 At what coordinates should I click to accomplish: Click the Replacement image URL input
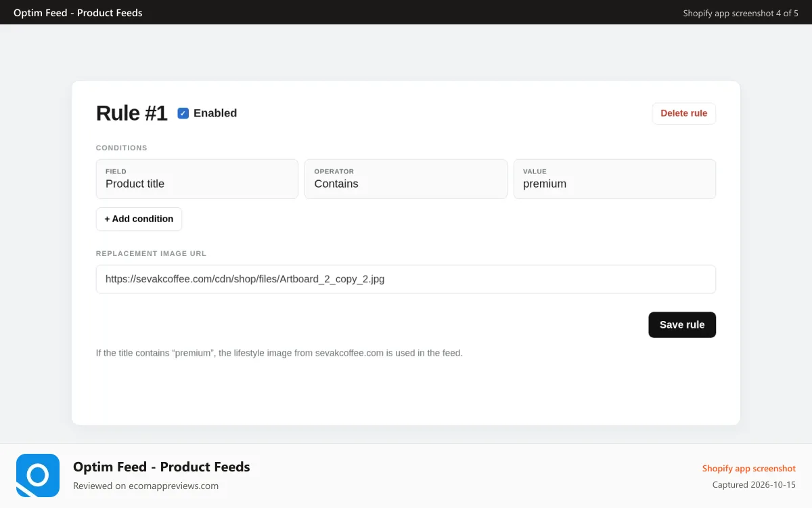pos(406,279)
